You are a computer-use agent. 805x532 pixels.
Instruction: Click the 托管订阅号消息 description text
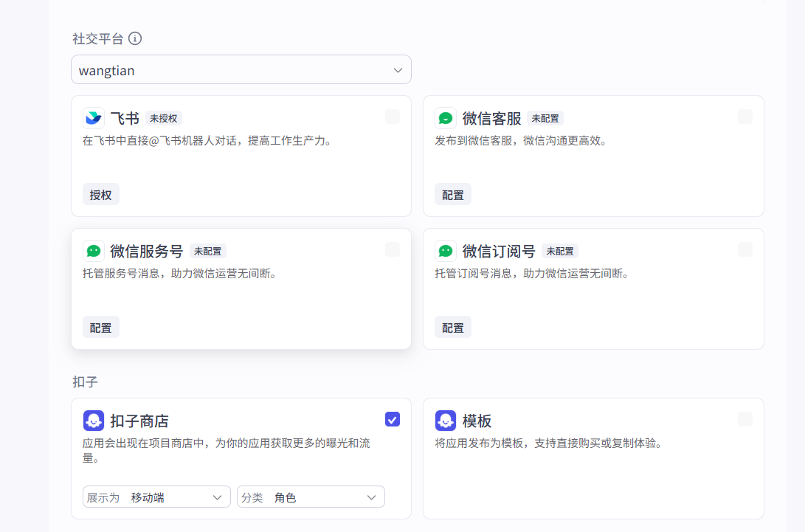[533, 274]
